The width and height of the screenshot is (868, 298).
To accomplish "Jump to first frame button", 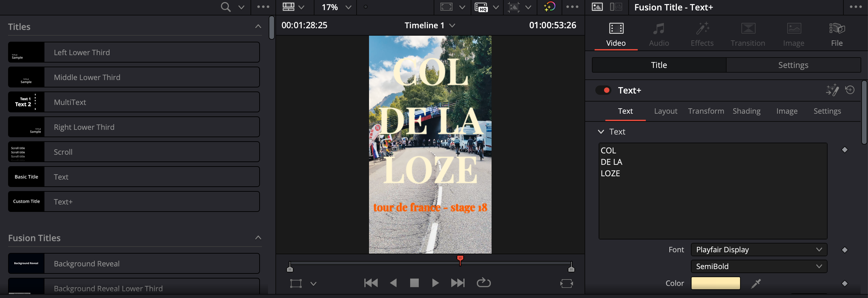I will (x=371, y=283).
